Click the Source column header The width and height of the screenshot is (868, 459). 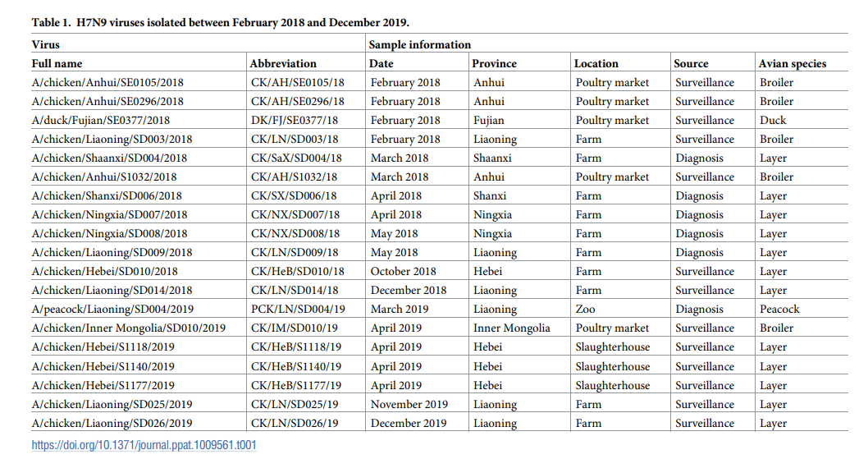[691, 63]
